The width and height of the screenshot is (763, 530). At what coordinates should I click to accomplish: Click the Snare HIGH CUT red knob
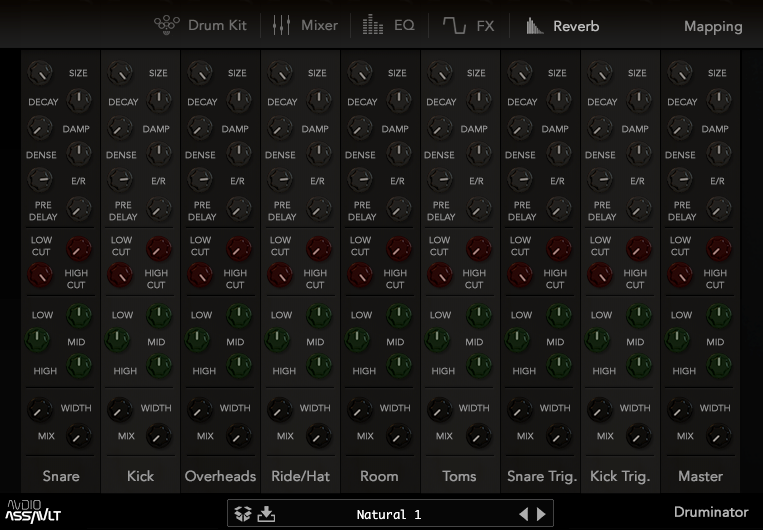pyautogui.click(x=40, y=275)
